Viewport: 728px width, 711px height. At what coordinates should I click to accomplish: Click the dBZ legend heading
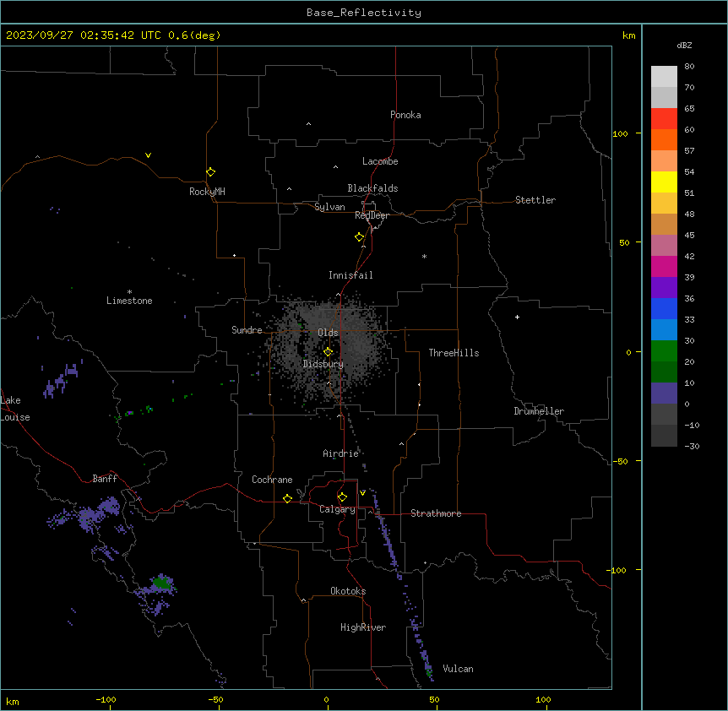684,46
